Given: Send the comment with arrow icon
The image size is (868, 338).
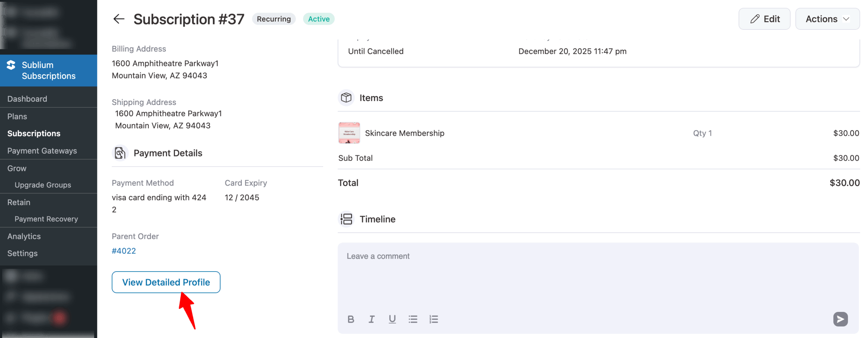Looking at the screenshot, I should coord(840,319).
